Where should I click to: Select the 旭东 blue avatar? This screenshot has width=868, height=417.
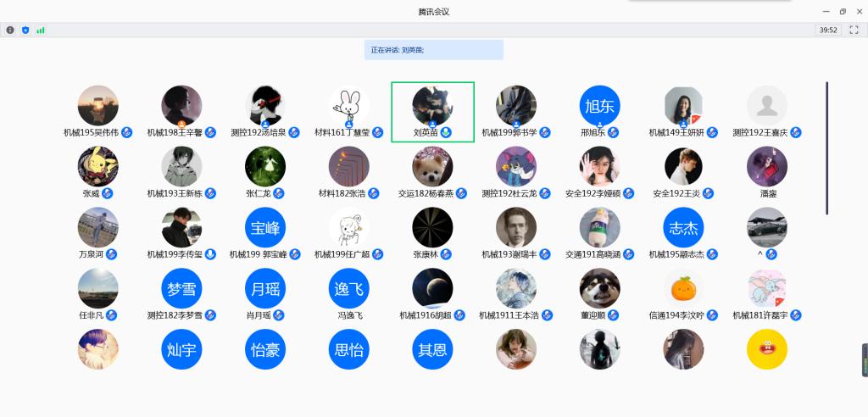(x=599, y=105)
